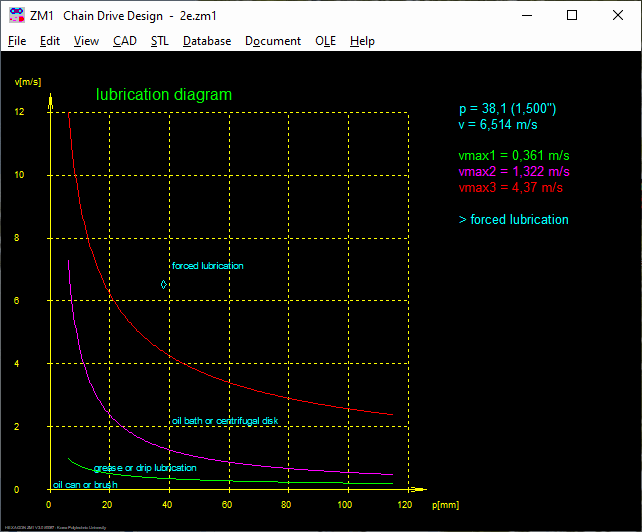Open the Document menu

(273, 41)
